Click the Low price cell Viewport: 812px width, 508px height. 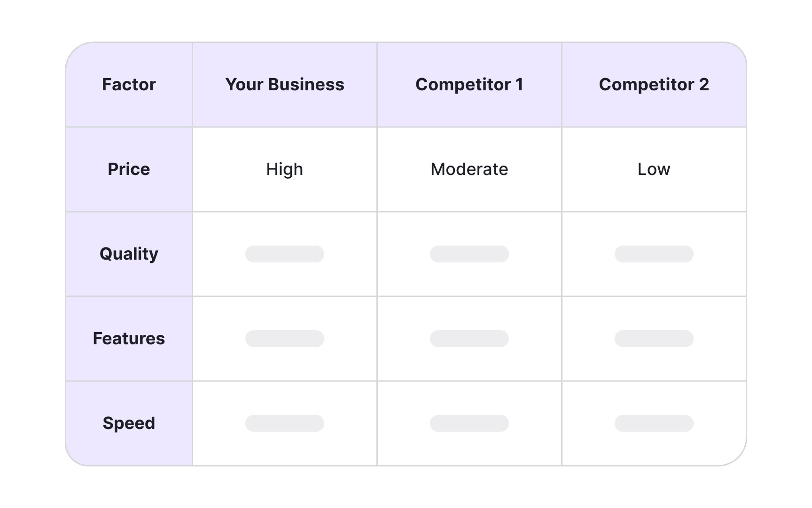[654, 169]
